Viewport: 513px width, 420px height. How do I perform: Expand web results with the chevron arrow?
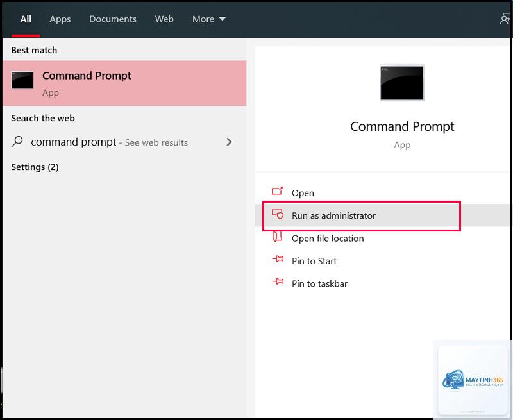click(x=229, y=142)
